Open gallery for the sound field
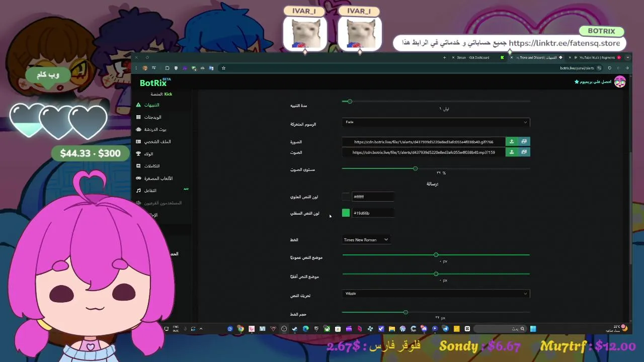 point(524,152)
